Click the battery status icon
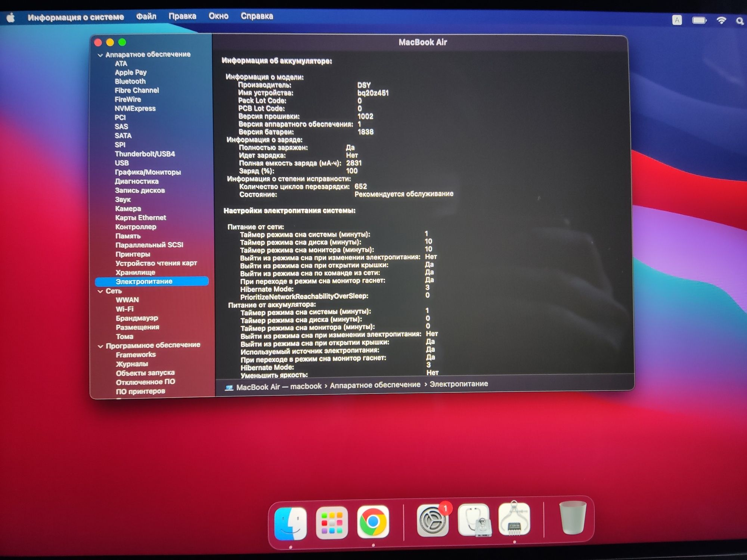The height and width of the screenshot is (560, 747). 699,20
